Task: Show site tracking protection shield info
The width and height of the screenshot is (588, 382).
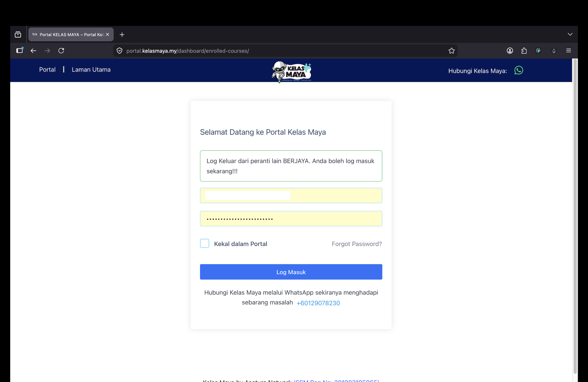Action: point(120,51)
